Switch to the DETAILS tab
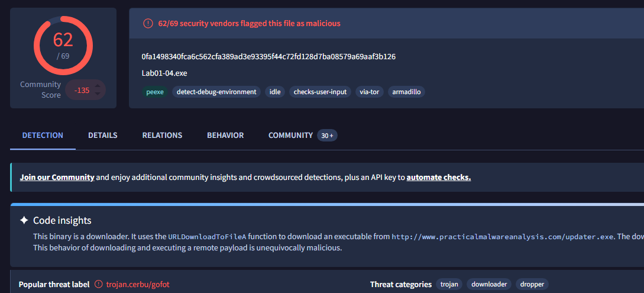This screenshot has height=293, width=644. click(x=103, y=135)
